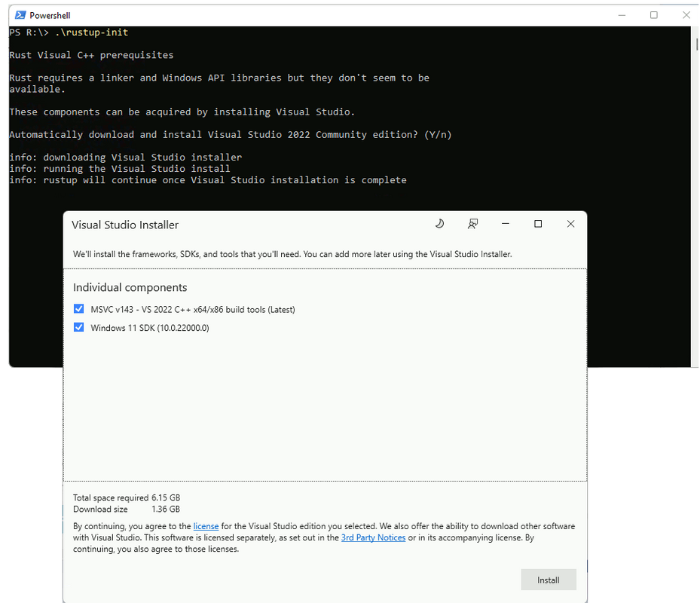Screen dimensions: 700x603
Task: Open the 3rd Party Notices link
Action: point(373,537)
